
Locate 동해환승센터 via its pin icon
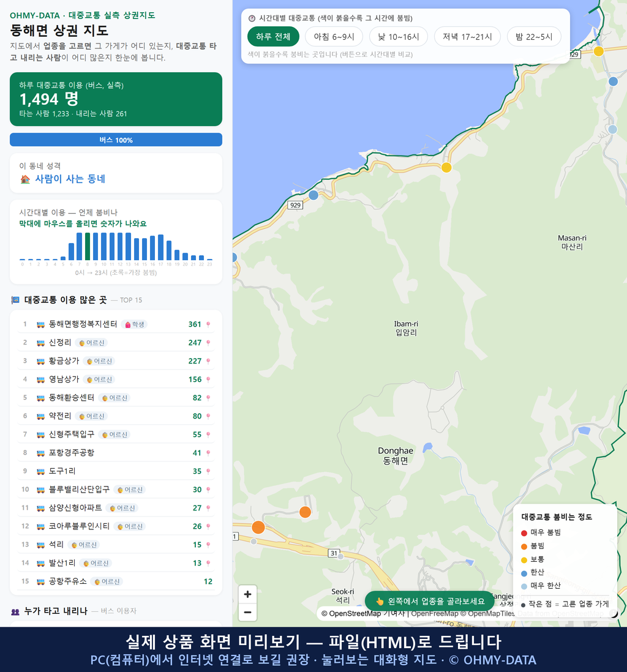(208, 398)
